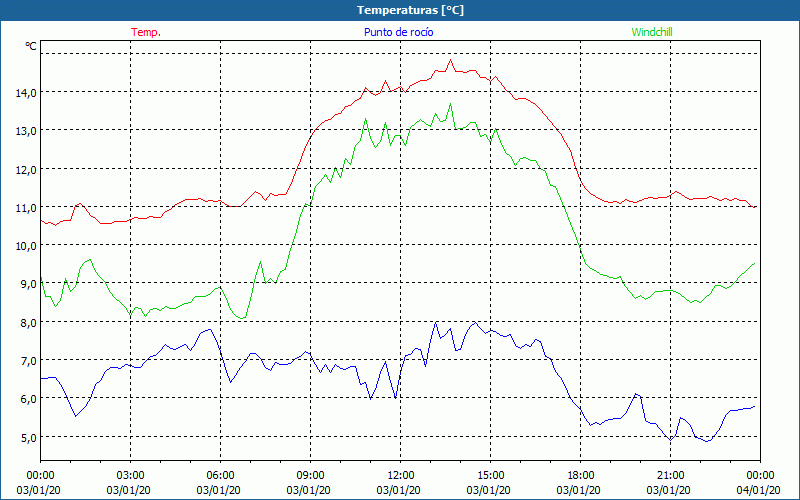Click the 12:00 time label
The image size is (800, 500).
[x=401, y=476]
